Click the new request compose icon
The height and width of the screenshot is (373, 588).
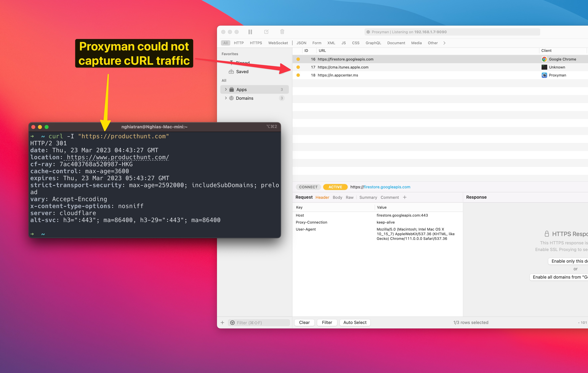[x=267, y=32]
